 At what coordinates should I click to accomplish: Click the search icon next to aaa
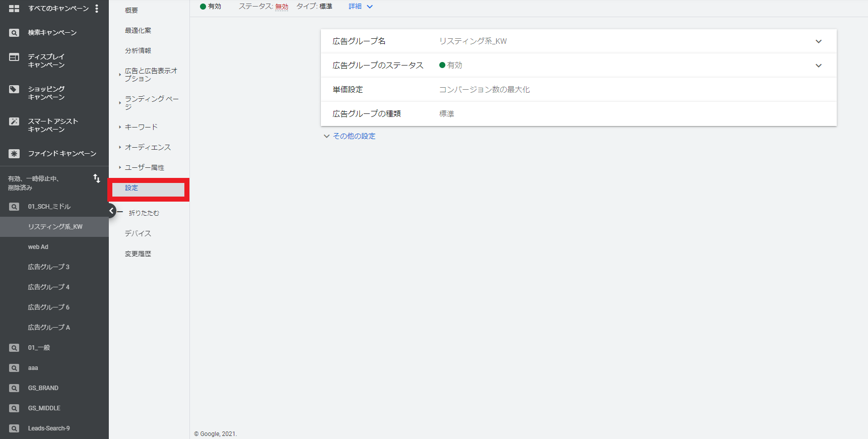(14, 368)
